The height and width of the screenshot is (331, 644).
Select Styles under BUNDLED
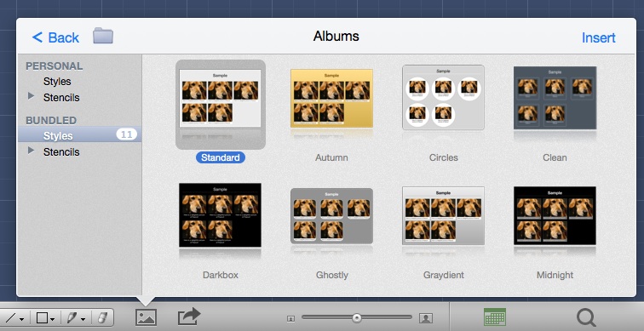pyautogui.click(x=79, y=135)
